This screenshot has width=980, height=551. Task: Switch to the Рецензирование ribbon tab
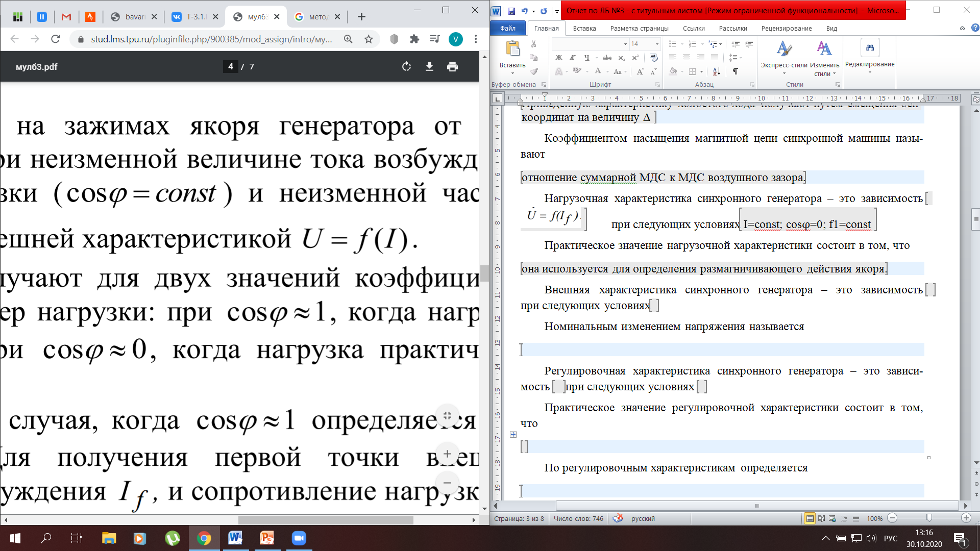[x=786, y=29]
